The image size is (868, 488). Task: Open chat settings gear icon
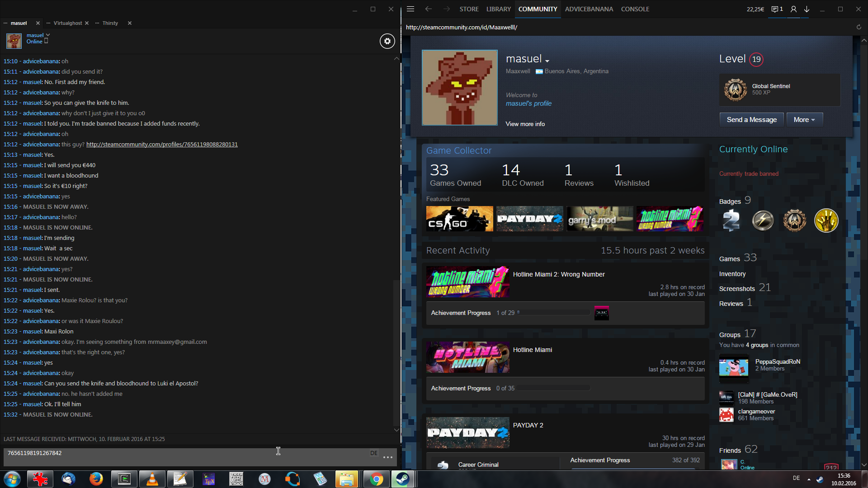tap(387, 41)
